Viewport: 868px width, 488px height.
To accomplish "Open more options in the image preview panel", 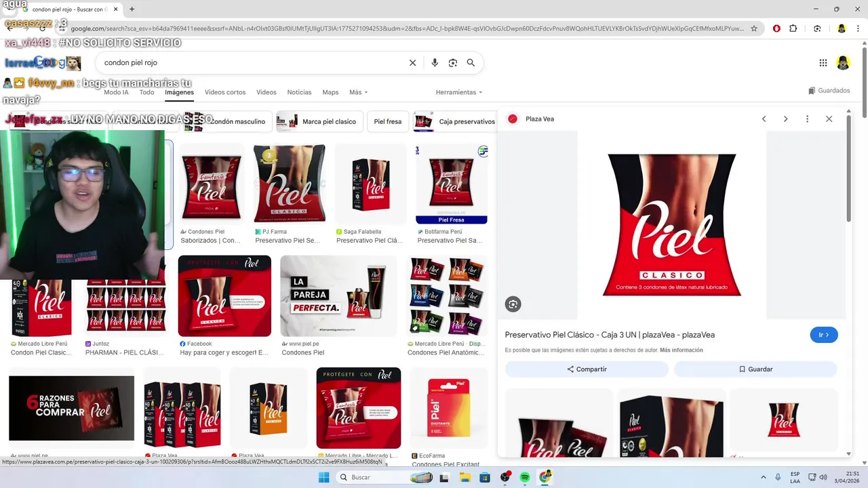I will (x=807, y=119).
